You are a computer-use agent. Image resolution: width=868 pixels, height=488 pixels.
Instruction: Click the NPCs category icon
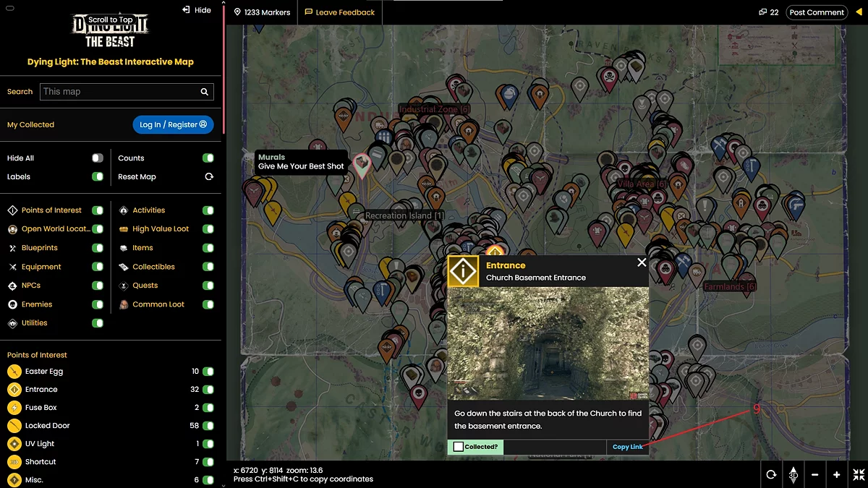point(12,286)
